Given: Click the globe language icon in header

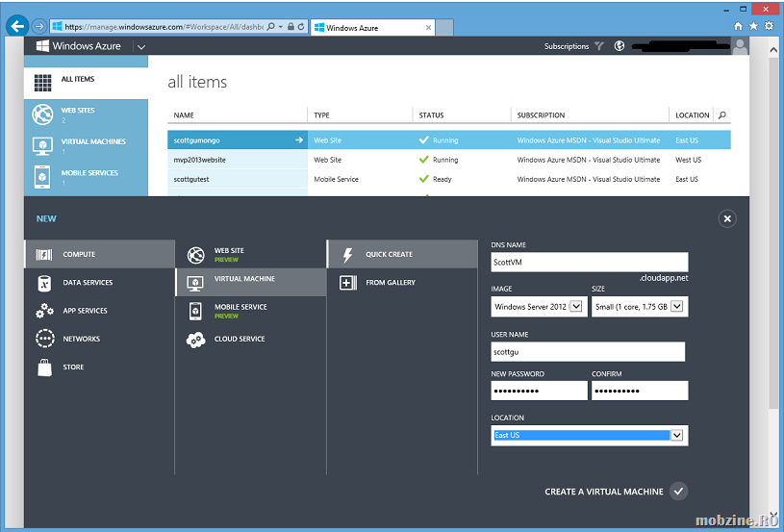Looking at the screenshot, I should [x=620, y=46].
